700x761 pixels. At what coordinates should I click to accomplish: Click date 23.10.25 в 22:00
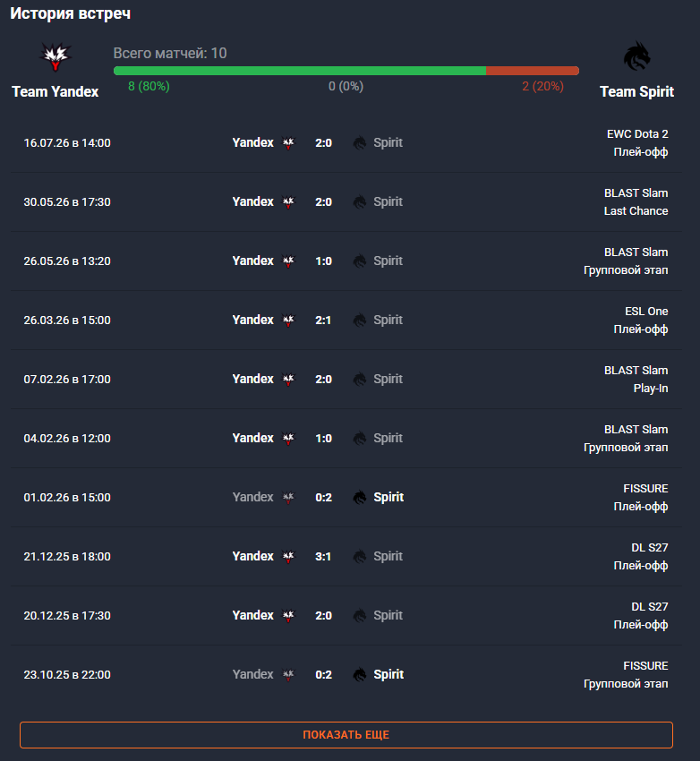click(x=67, y=675)
